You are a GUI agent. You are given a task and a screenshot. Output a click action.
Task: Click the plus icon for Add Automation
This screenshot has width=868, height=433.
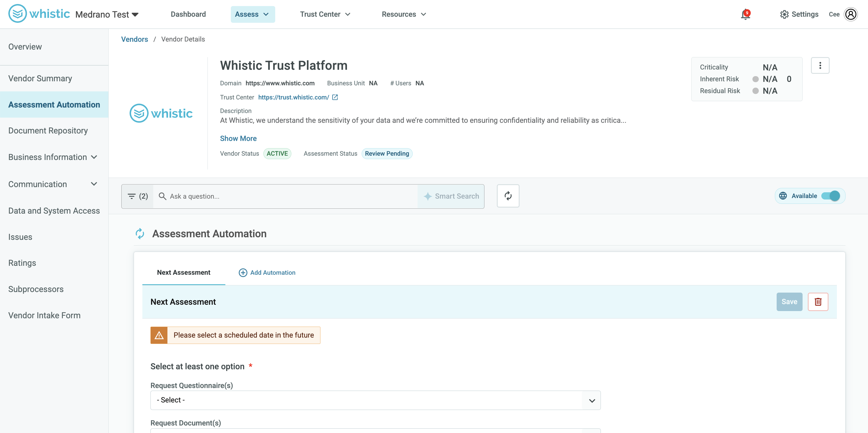tap(243, 273)
